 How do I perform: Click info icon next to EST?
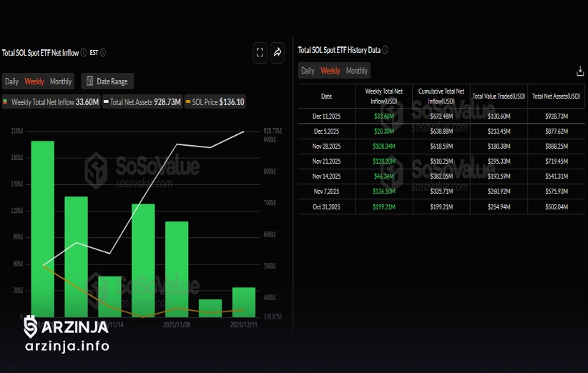pyautogui.click(x=103, y=52)
